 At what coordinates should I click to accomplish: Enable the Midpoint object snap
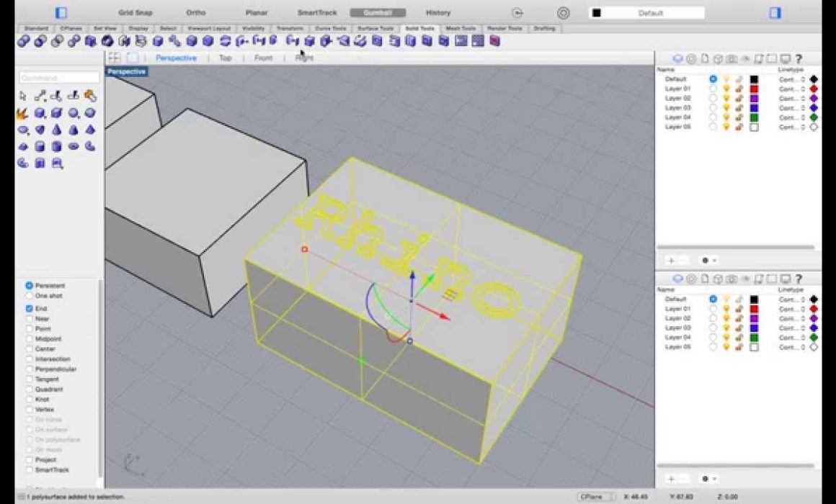[x=30, y=339]
